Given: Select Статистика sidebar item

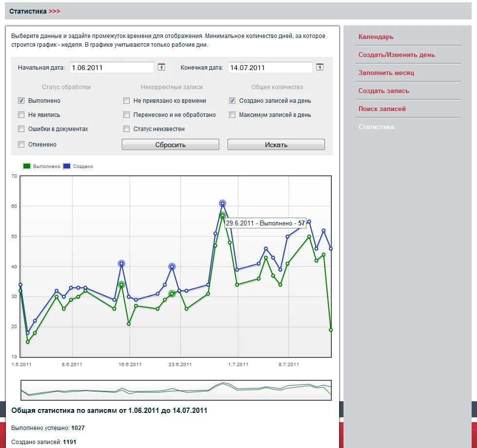Looking at the screenshot, I should click(x=376, y=127).
